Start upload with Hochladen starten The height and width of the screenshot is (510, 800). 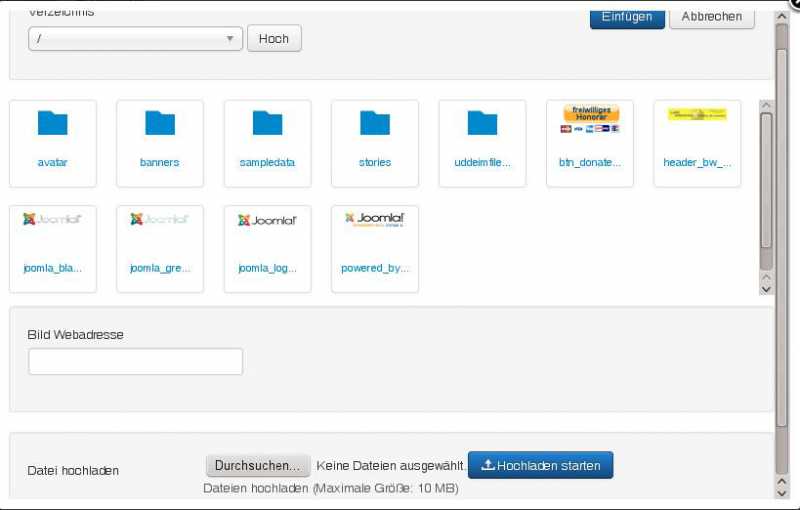[540, 466]
